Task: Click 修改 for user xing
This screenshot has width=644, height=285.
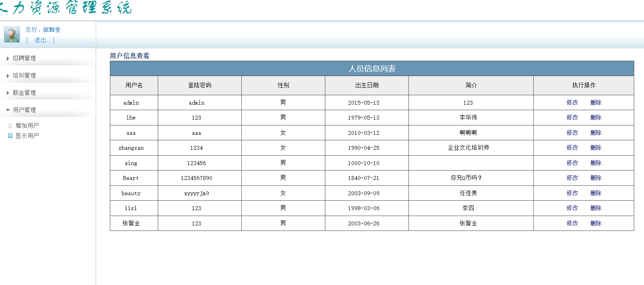Action: pyautogui.click(x=572, y=163)
